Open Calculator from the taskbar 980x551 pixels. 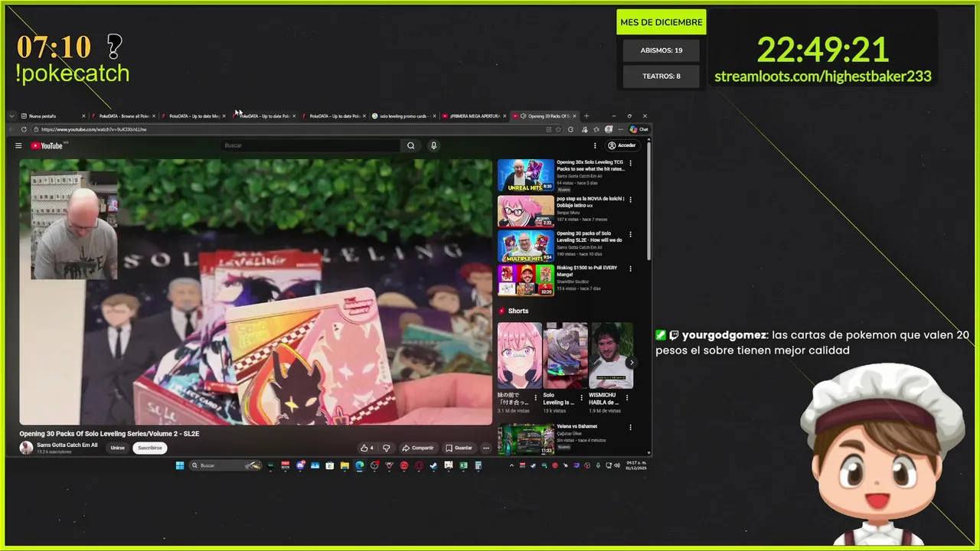pos(479,465)
